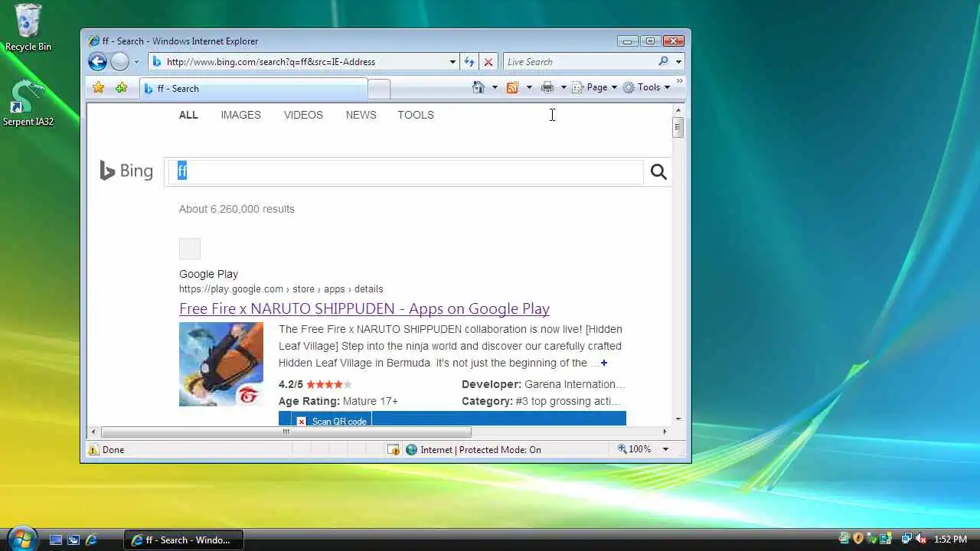This screenshot has height=551, width=980.
Task: Expand the description with the plus icon
Action: click(604, 363)
